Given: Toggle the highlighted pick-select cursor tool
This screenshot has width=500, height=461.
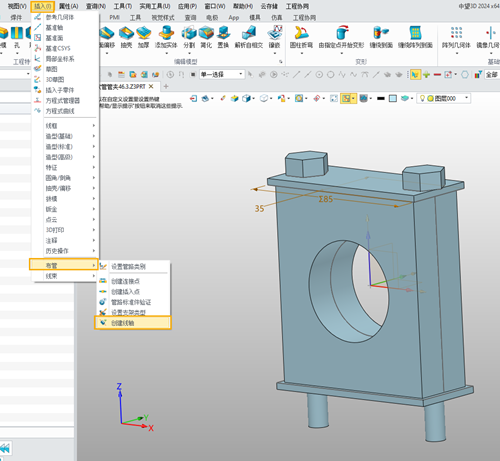Looking at the screenshot, I should click(415, 74).
